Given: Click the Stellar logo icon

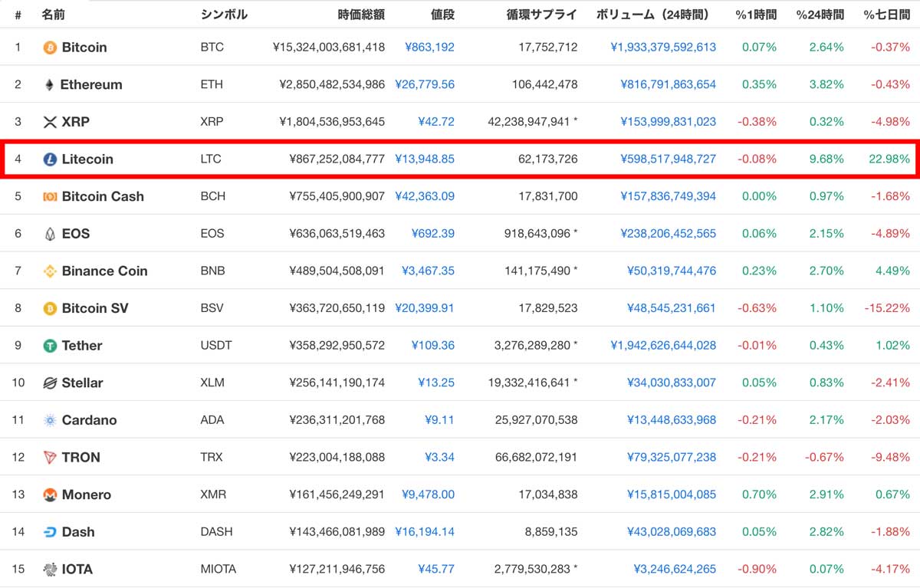Looking at the screenshot, I should [x=50, y=383].
